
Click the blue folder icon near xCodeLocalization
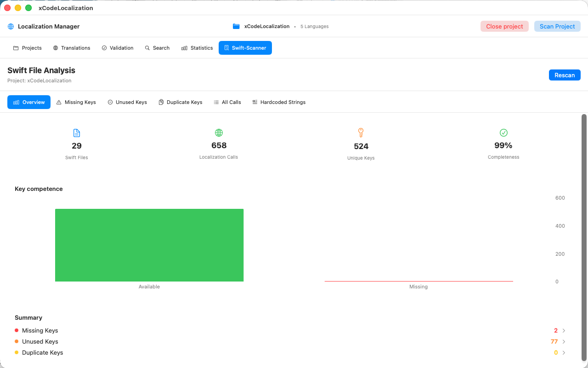[x=236, y=26]
